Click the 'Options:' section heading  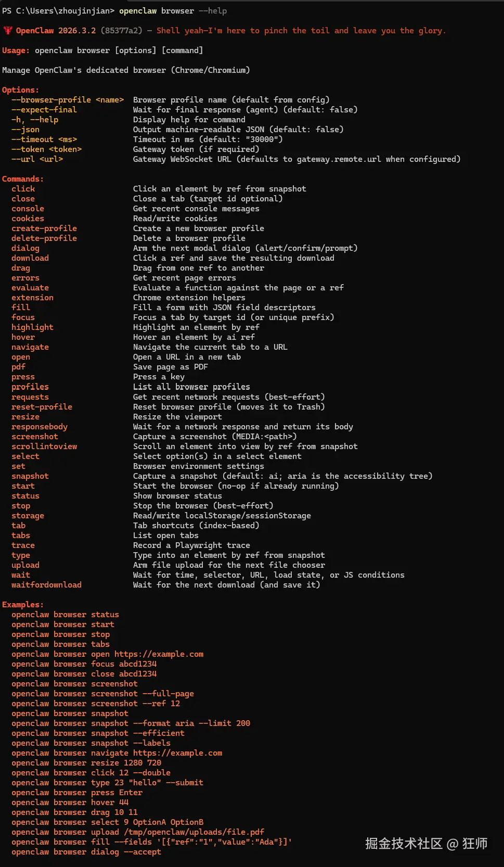[20, 90]
